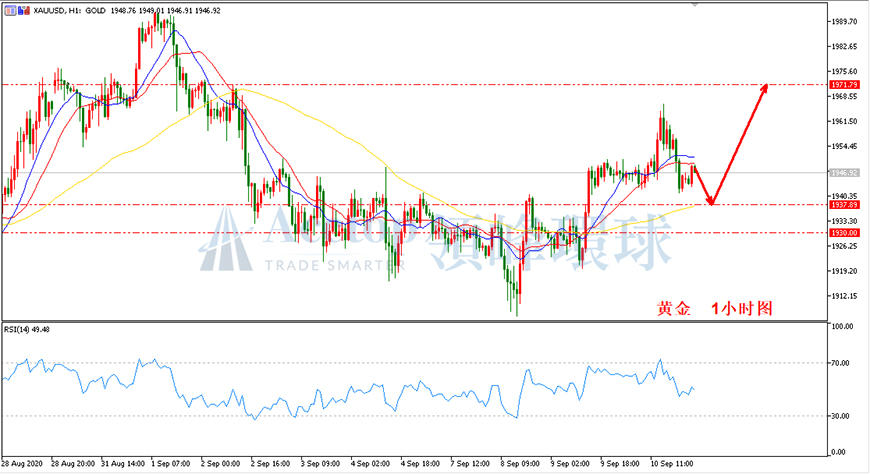This screenshot has width=870, height=474.
Task: Select the 1971.79 red price label
Action: click(844, 85)
